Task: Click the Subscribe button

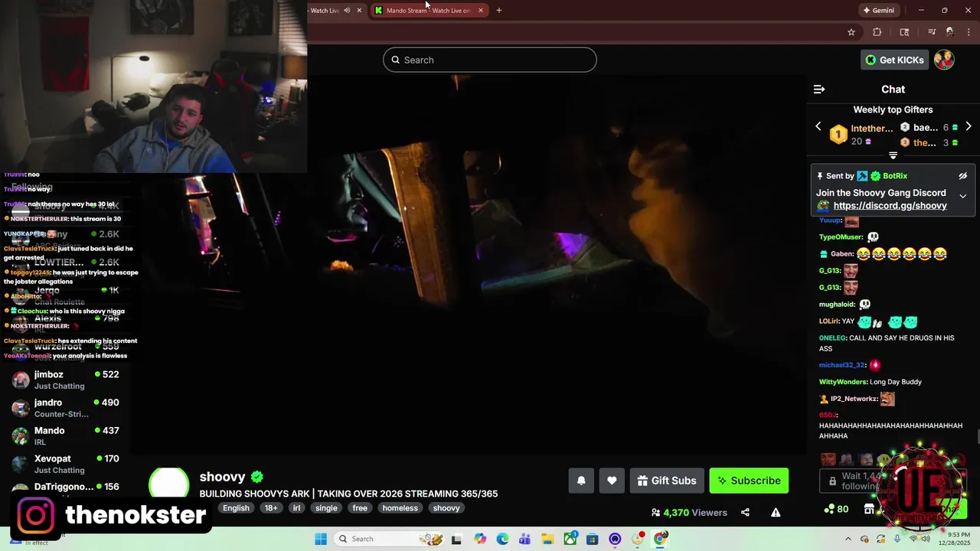Action: pos(749,481)
